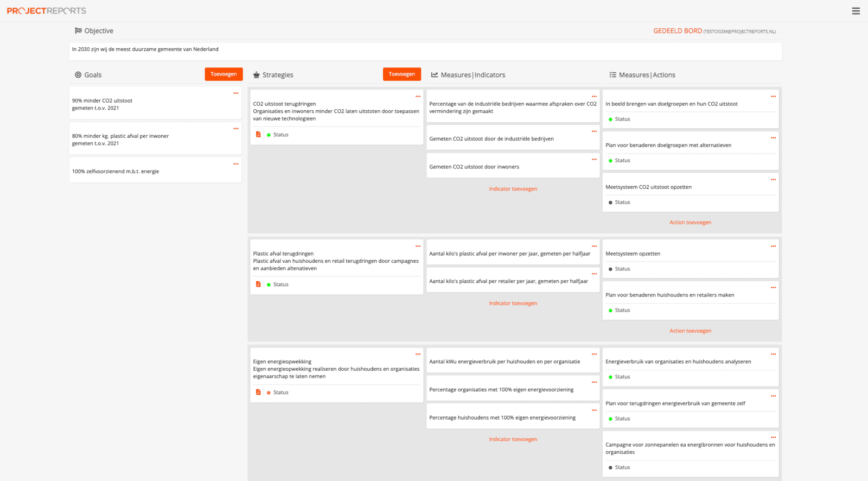Click the ProjectReports logo

pyautogui.click(x=46, y=11)
